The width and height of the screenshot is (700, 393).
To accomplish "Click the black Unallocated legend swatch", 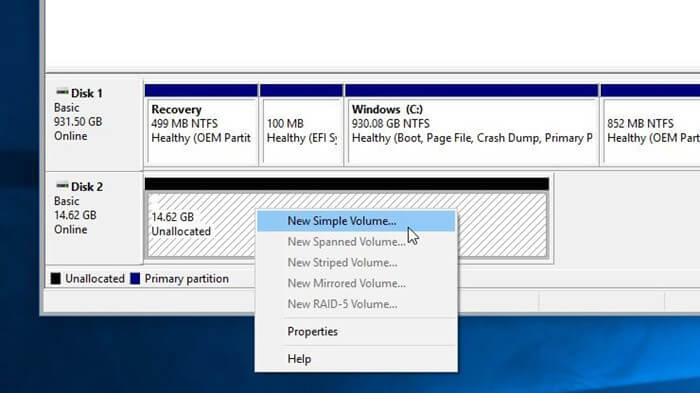I will pos(55,279).
